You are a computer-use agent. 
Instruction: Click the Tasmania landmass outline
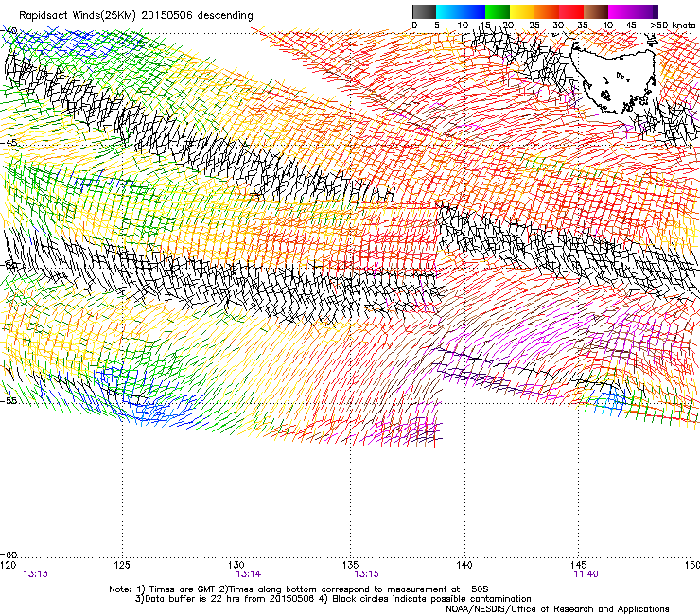pyautogui.click(x=614, y=80)
